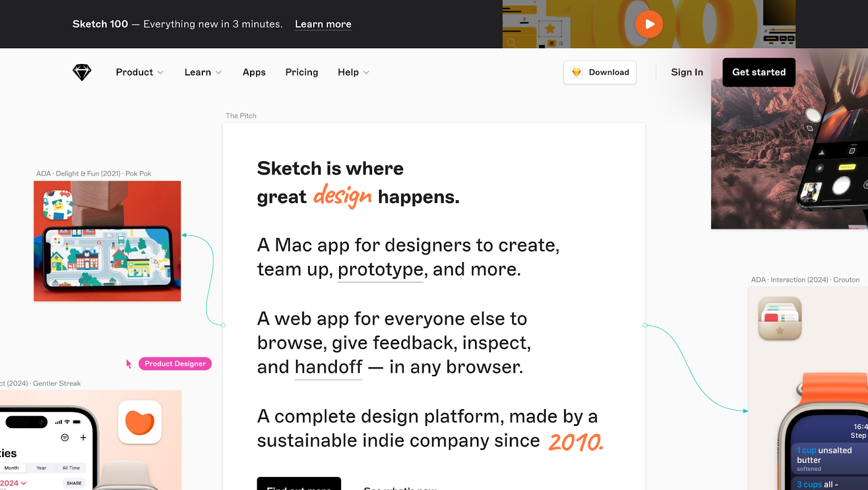Click Sign In
Screen dimensions: 868x490
[687, 72]
